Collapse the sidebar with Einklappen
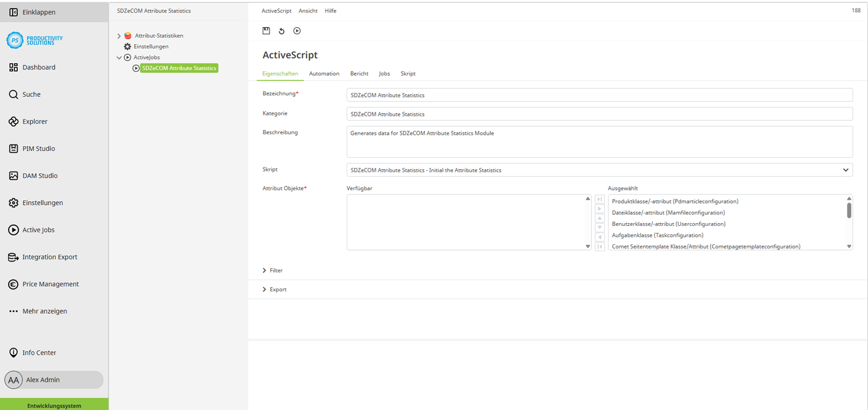Image resolution: width=868 pixels, height=410 pixels. coord(38,12)
